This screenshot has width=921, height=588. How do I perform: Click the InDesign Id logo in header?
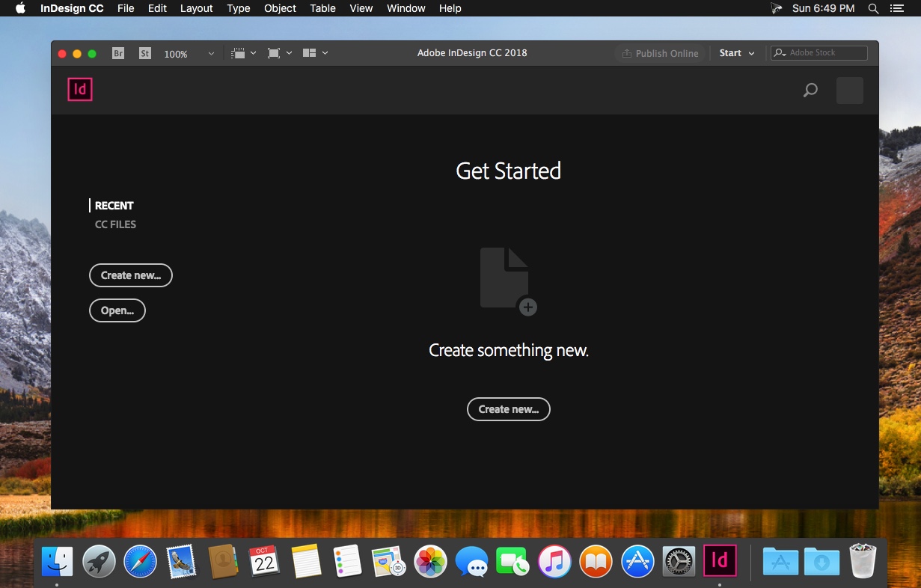tap(80, 90)
